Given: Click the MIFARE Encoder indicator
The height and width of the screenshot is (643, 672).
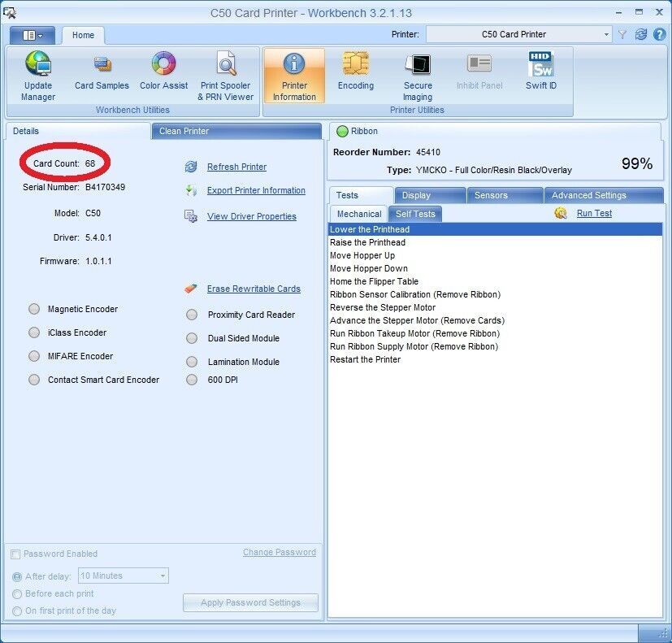Looking at the screenshot, I should (x=34, y=356).
